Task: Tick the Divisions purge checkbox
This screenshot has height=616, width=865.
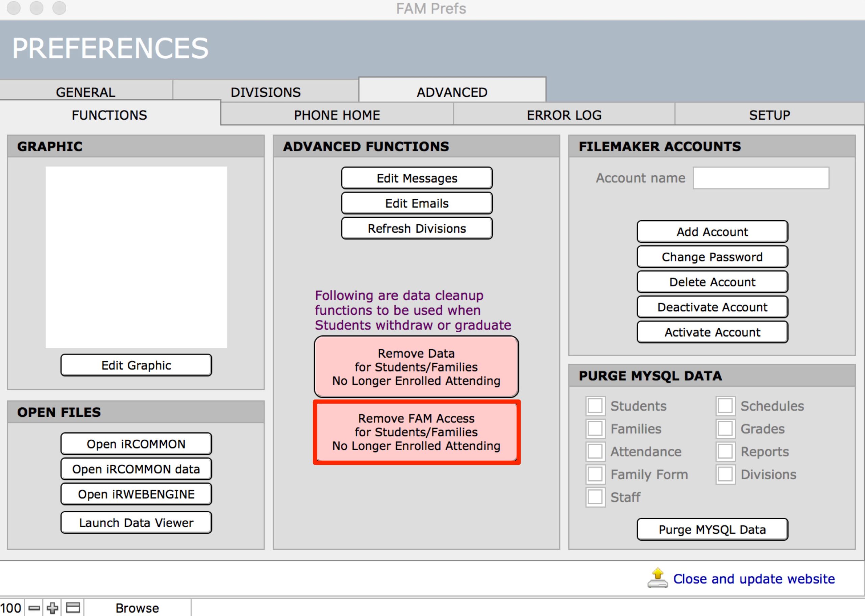Action: (x=725, y=474)
